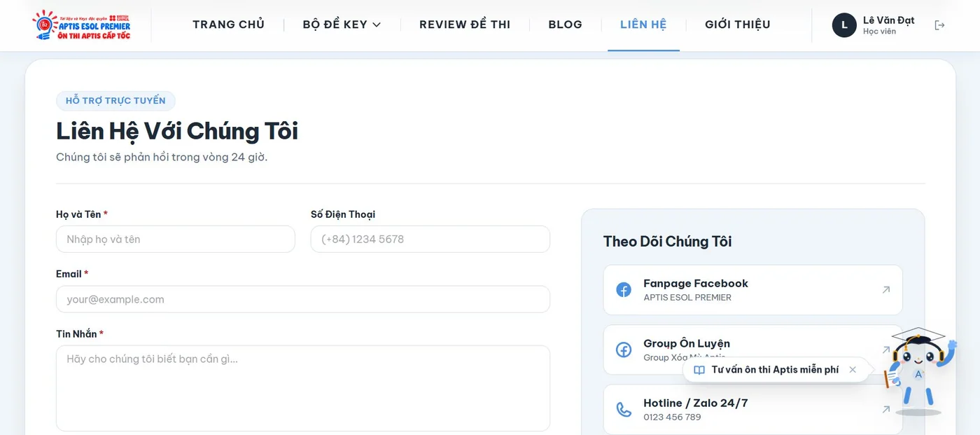
Task: Click the robot mascot assistant icon
Action: click(x=918, y=371)
